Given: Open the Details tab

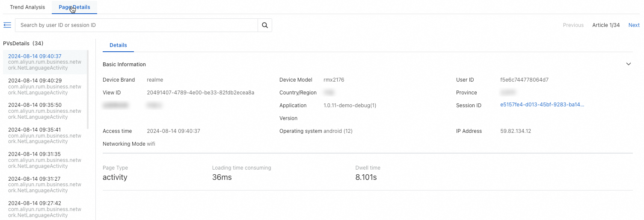Looking at the screenshot, I should [x=118, y=45].
